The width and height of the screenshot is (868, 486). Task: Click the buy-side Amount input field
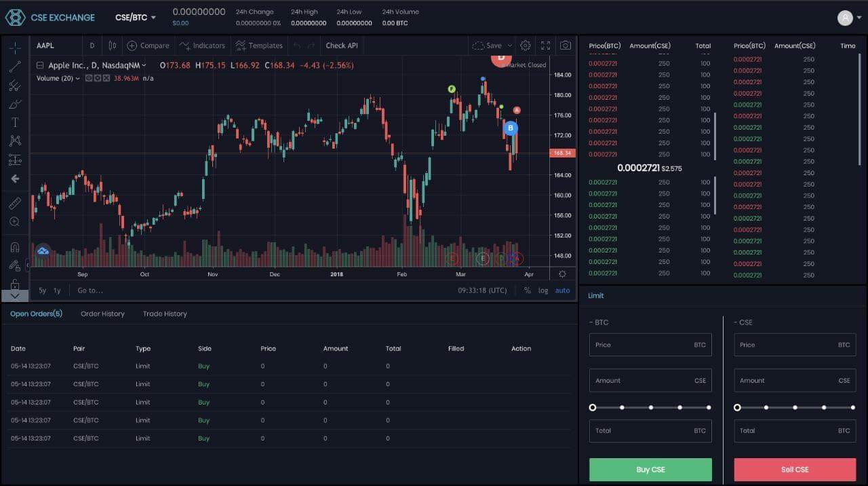tap(650, 380)
